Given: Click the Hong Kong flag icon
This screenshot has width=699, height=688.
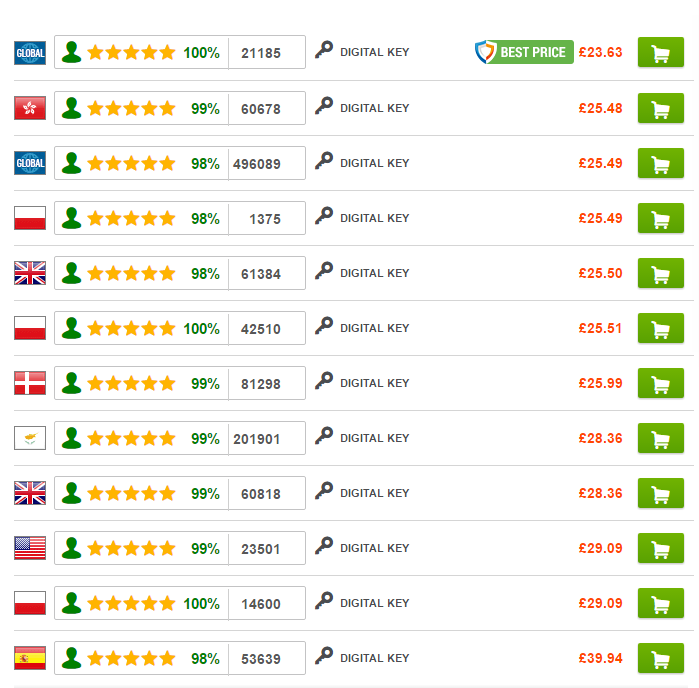Looking at the screenshot, I should click(x=30, y=108).
